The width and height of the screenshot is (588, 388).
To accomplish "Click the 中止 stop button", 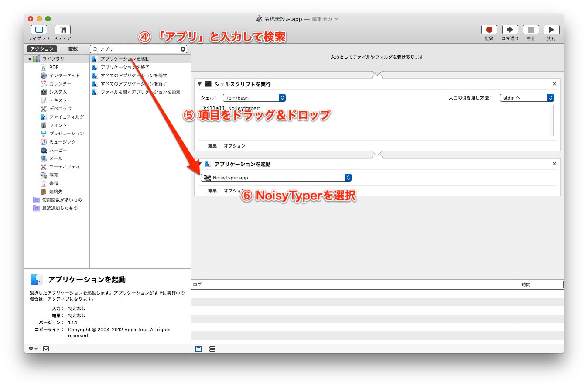I will pos(531,30).
